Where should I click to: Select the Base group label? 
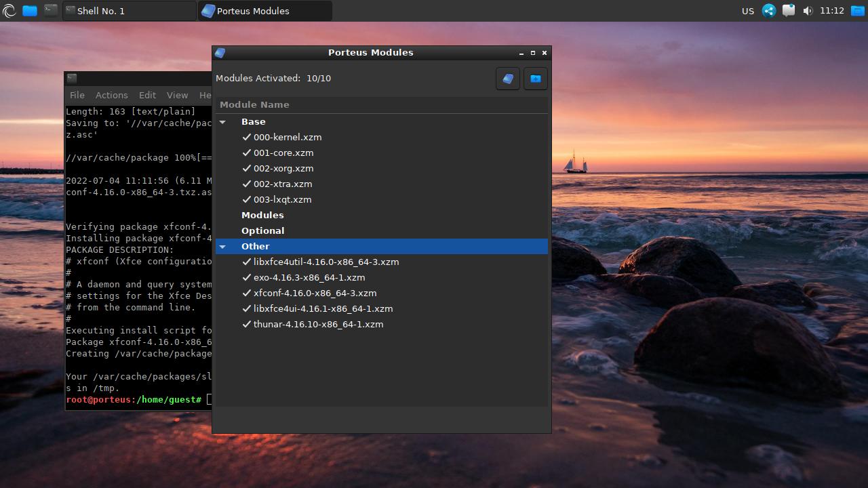tap(254, 121)
